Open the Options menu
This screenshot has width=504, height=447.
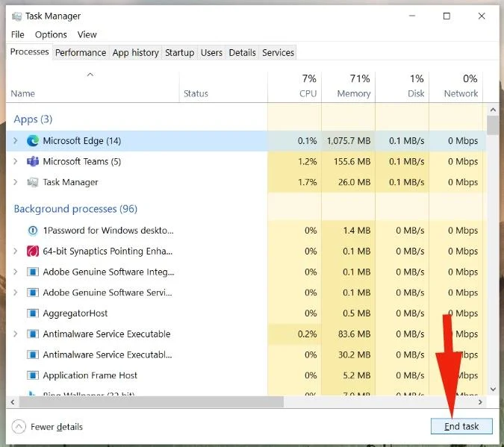[51, 34]
